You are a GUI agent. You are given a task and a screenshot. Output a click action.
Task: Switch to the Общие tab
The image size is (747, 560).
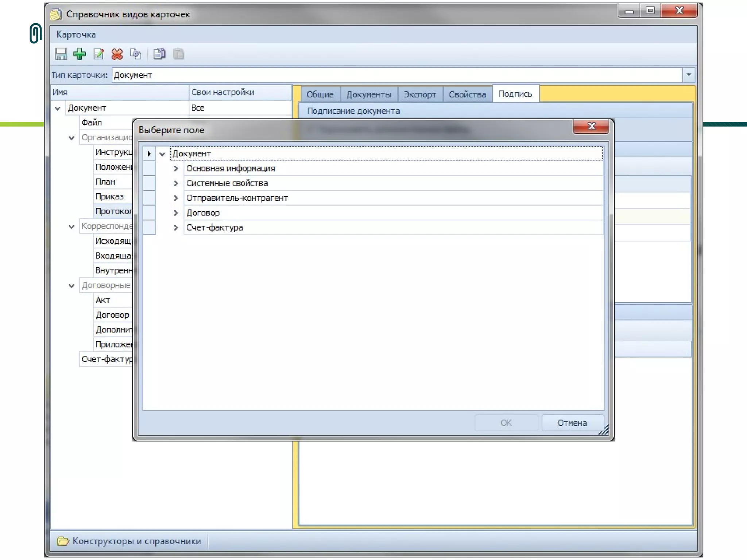pyautogui.click(x=320, y=94)
